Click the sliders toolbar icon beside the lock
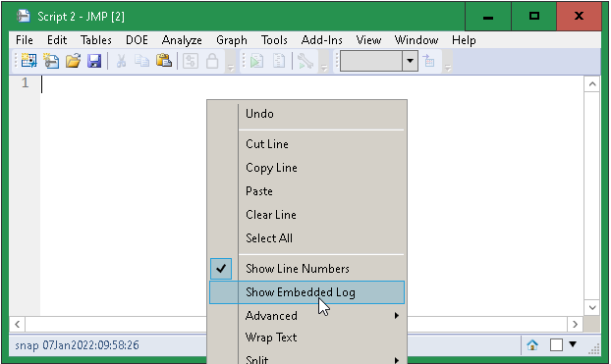Image resolution: width=611 pixels, height=364 pixels. [191, 61]
